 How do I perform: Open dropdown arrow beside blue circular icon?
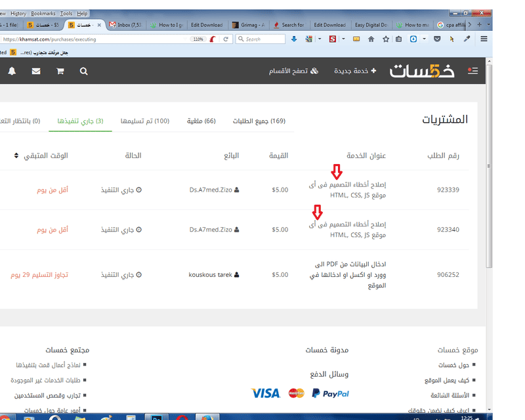424,39
